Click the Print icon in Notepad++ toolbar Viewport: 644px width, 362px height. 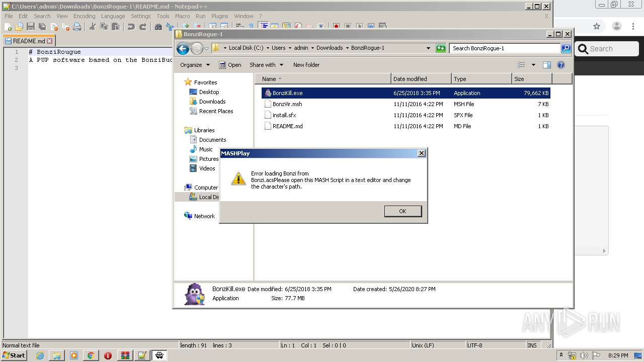(x=77, y=27)
